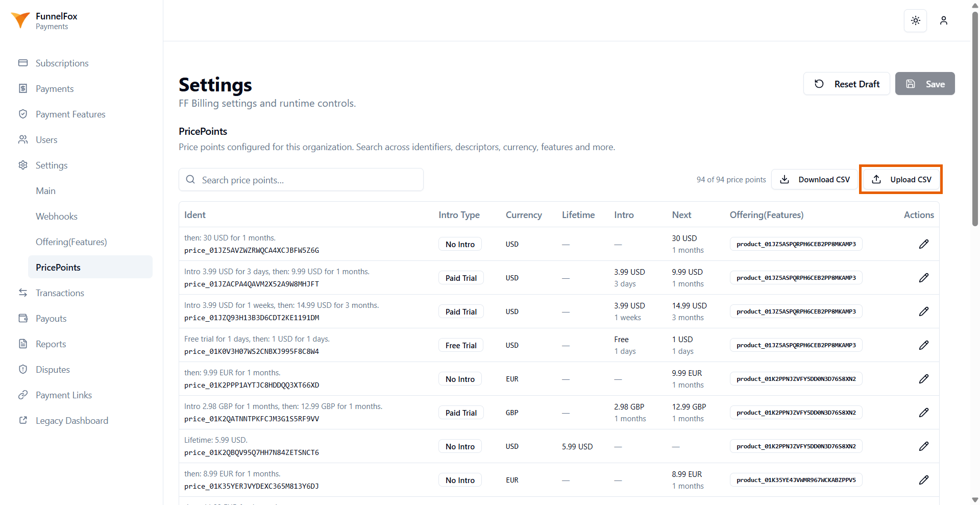The width and height of the screenshot is (980, 505).
Task: Edit the 14.99 USD for 3 months row
Action: coord(924,311)
